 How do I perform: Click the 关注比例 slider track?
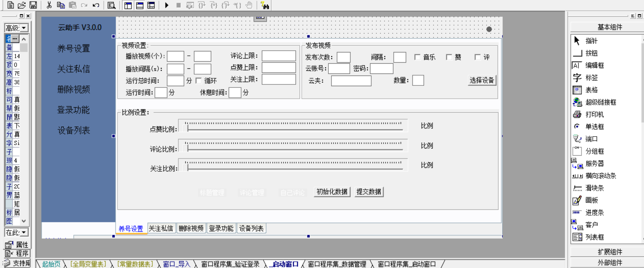[293, 165]
